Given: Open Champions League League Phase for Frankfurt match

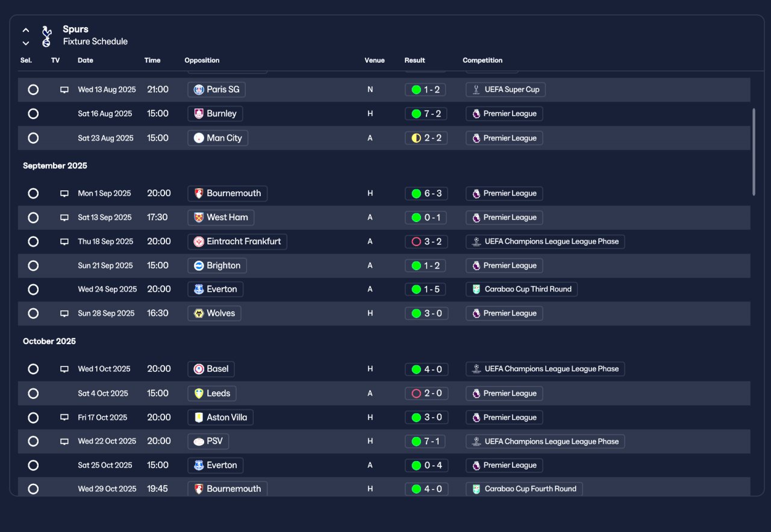Looking at the screenshot, I should tap(545, 241).
